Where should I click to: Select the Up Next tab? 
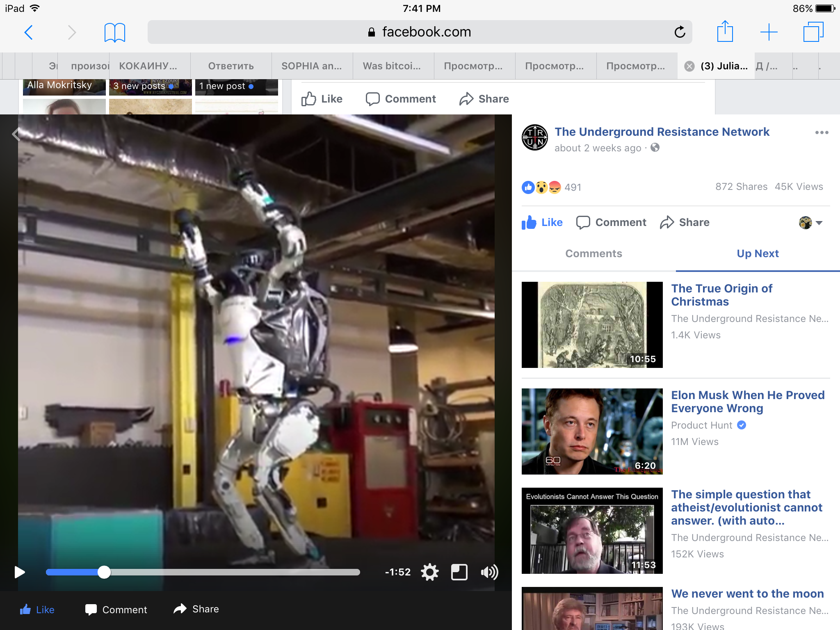coord(757,253)
